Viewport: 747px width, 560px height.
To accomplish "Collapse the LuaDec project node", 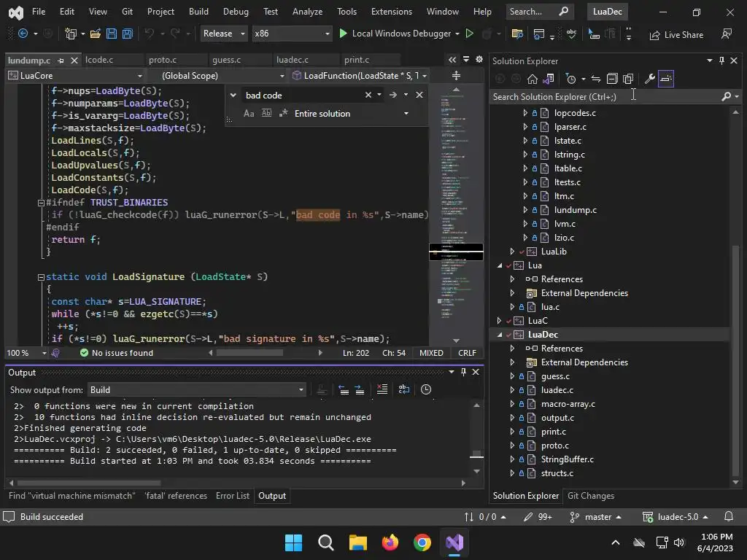I will click(x=499, y=335).
